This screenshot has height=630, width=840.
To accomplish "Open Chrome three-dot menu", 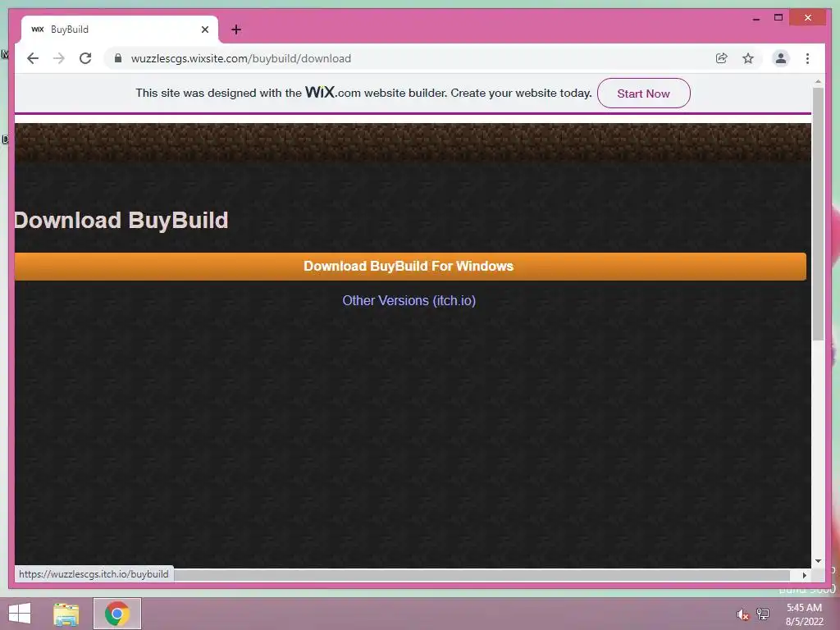I will pos(807,58).
